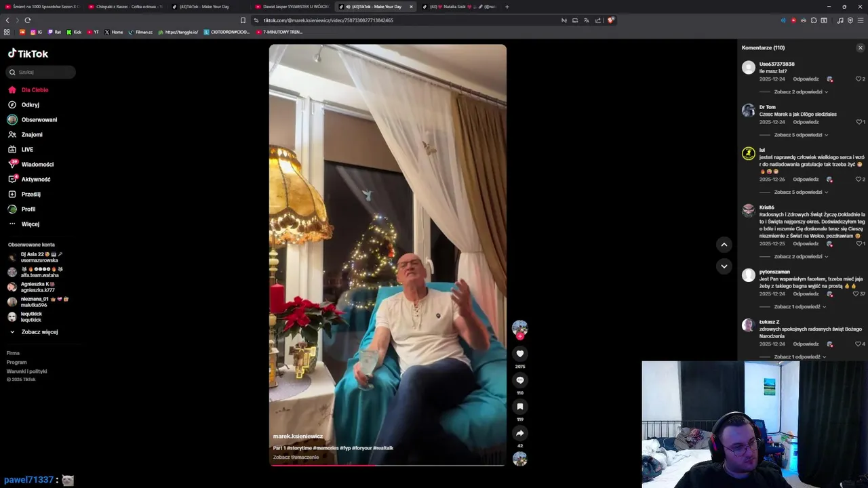This screenshot has height=488, width=868.
Task: Click the Szukaj search field
Action: point(41,73)
